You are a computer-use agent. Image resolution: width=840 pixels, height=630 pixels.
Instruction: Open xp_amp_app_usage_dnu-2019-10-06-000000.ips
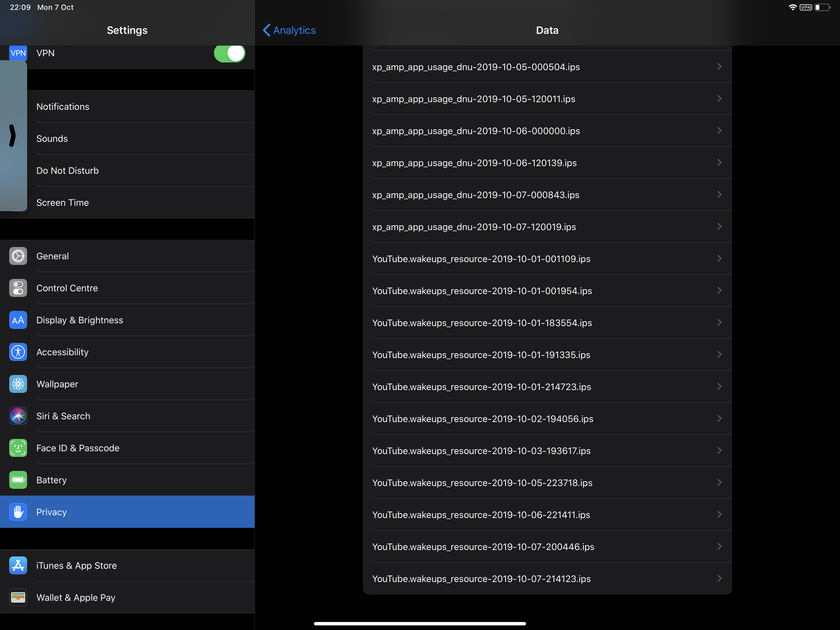click(x=547, y=131)
